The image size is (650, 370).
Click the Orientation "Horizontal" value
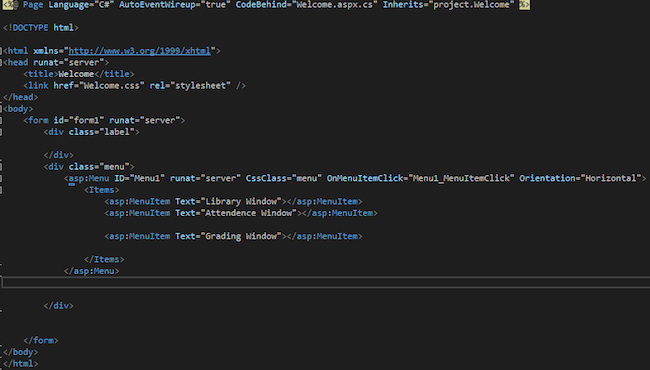tap(611, 179)
